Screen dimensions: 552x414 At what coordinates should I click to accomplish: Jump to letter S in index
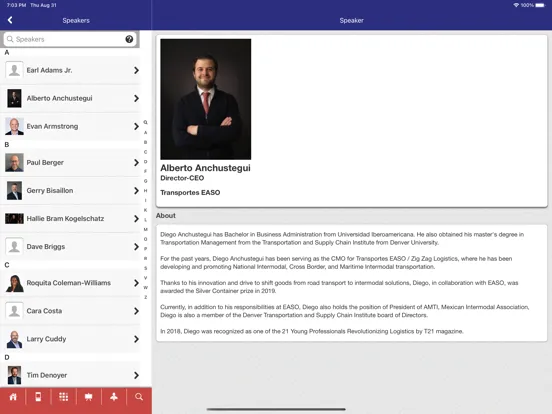click(145, 268)
